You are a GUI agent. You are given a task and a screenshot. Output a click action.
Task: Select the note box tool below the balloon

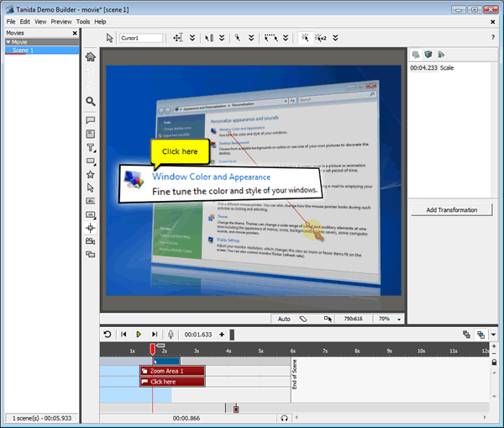(91, 134)
